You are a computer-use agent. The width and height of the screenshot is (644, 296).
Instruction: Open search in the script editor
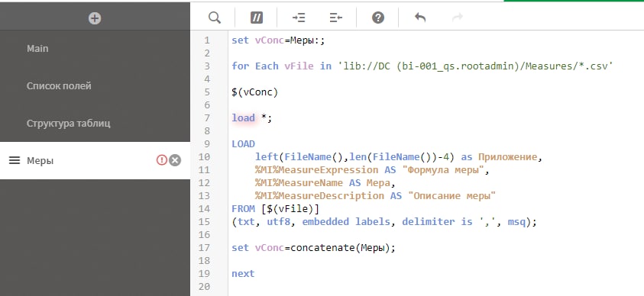[x=215, y=18]
